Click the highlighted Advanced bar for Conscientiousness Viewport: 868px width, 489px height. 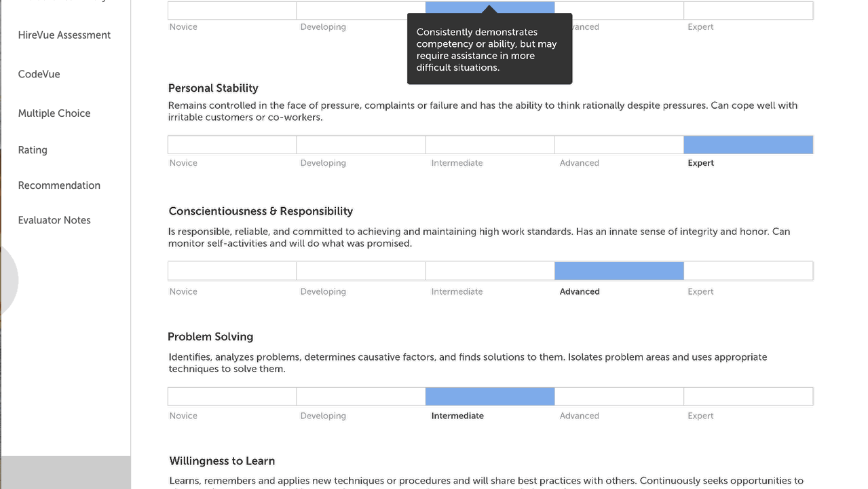click(619, 271)
